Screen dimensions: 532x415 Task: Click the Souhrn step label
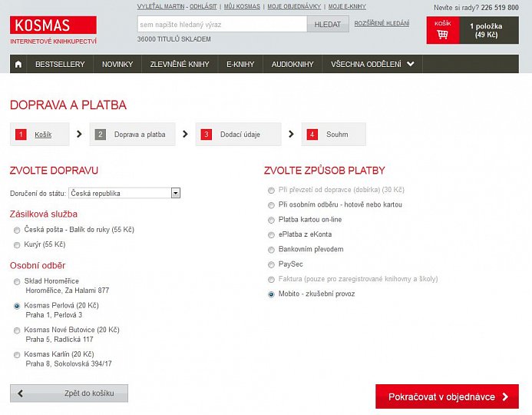coord(337,134)
